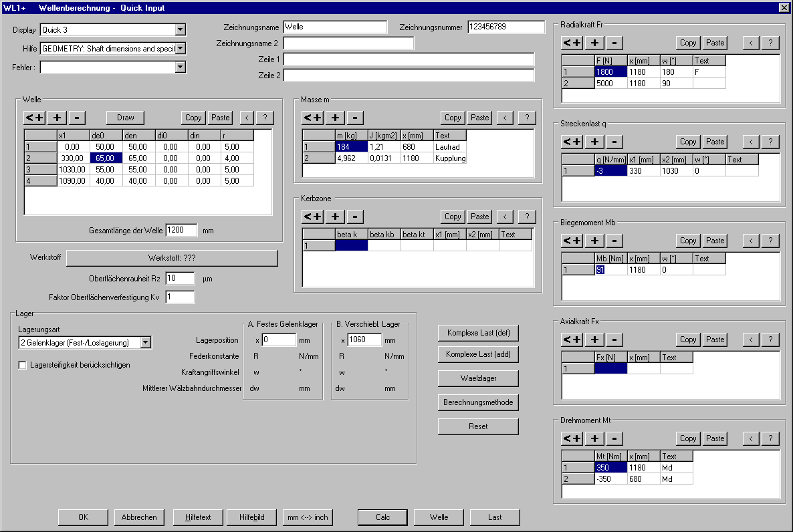Click the Gesamtlänge der Welle input field
Image resolution: width=793 pixels, height=532 pixels.
coord(181,230)
